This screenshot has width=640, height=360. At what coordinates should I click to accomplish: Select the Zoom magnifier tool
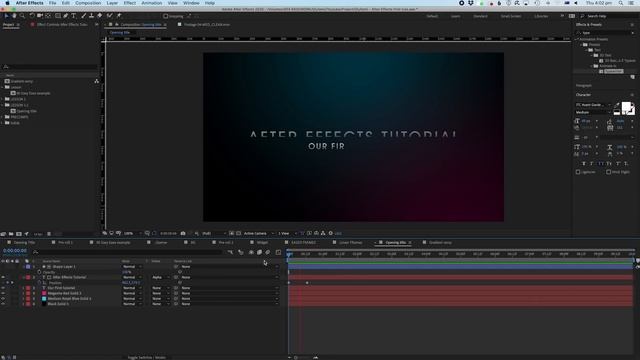click(22, 16)
